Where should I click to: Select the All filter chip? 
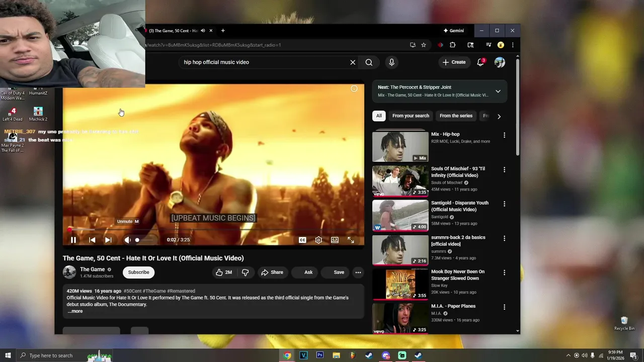(x=379, y=116)
